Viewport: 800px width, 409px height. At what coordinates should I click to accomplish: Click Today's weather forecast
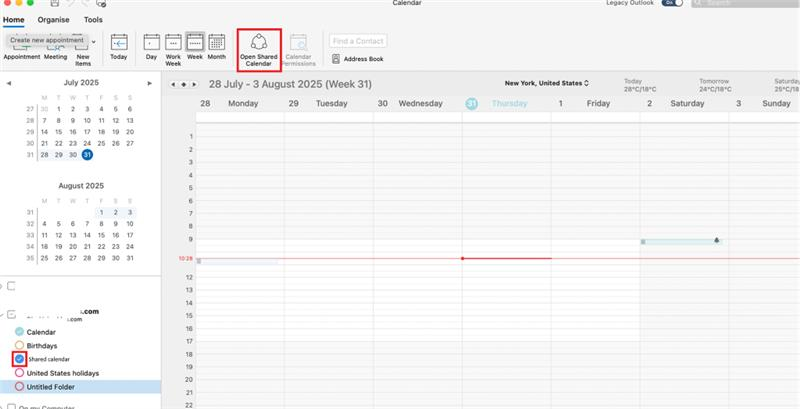click(x=640, y=85)
